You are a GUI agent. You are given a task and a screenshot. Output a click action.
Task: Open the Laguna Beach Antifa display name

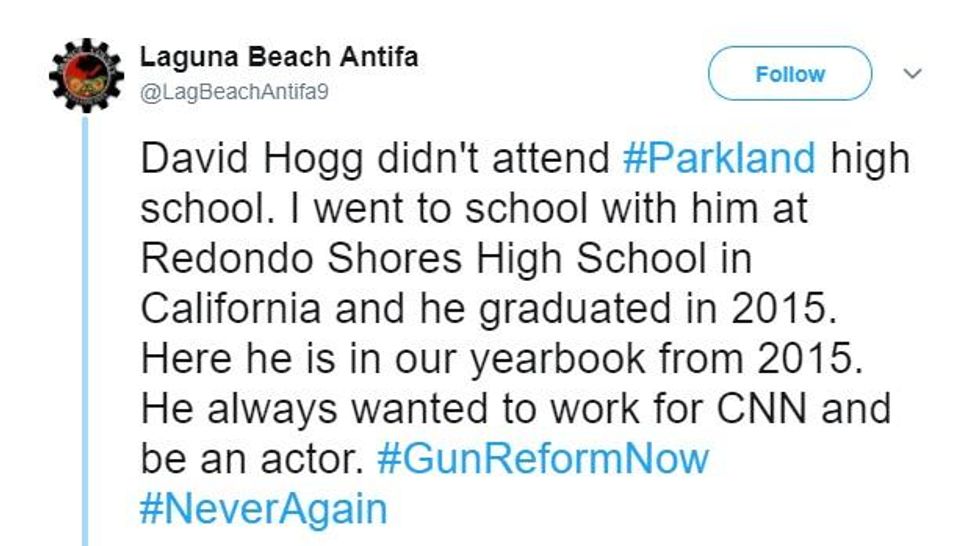coord(279,57)
